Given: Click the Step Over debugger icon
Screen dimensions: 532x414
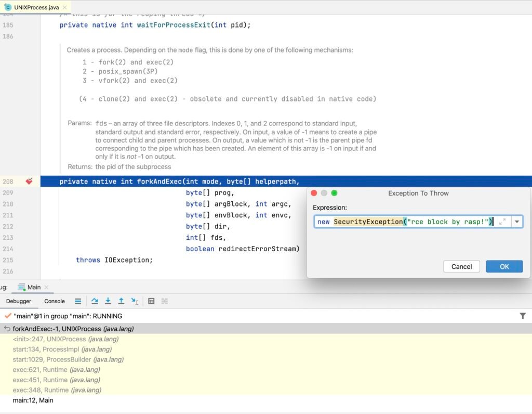Looking at the screenshot, I should click(x=95, y=301).
